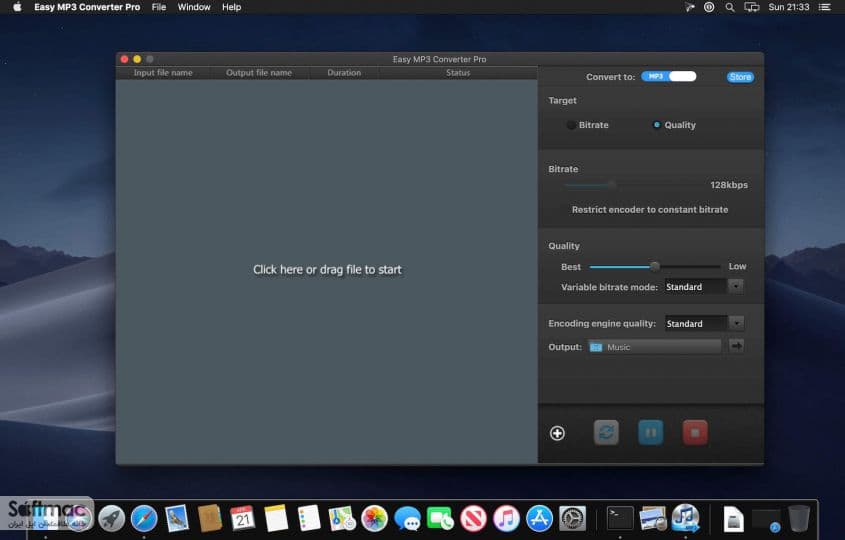
Task: Click the Music output folder path
Action: 655,347
